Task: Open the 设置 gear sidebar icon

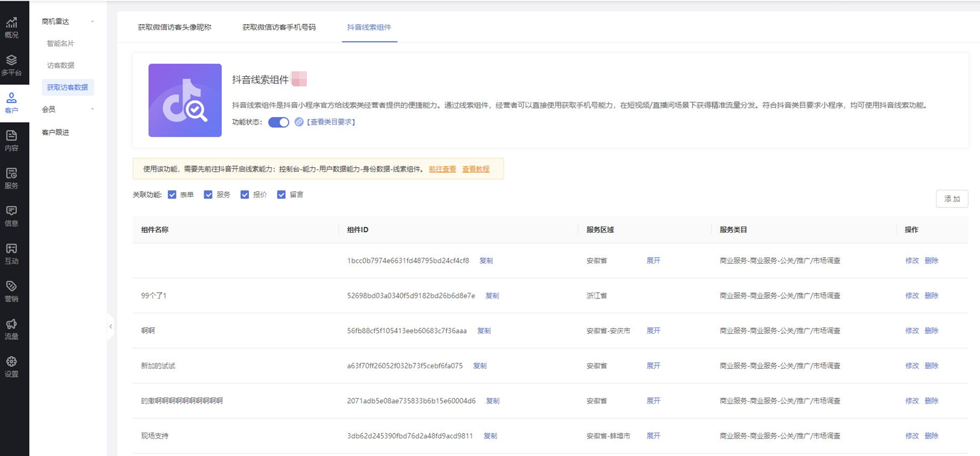Action: click(11, 366)
